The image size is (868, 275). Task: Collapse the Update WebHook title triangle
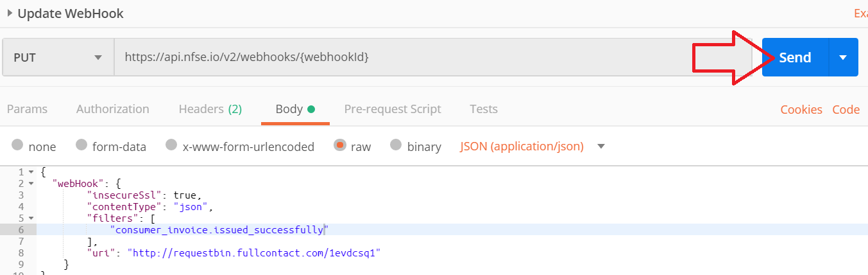click(10, 13)
